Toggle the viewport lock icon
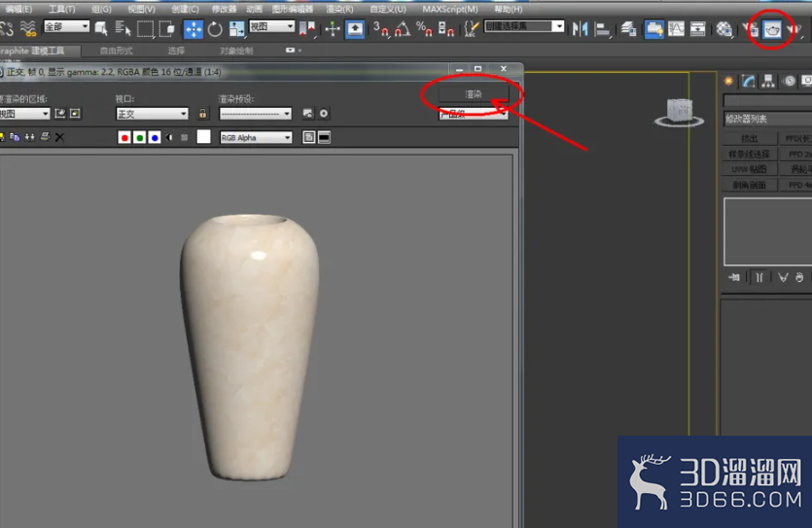This screenshot has height=528, width=812. (203, 114)
